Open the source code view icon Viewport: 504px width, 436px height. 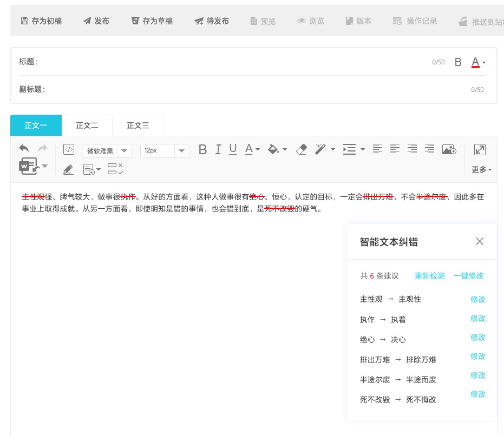point(69,150)
